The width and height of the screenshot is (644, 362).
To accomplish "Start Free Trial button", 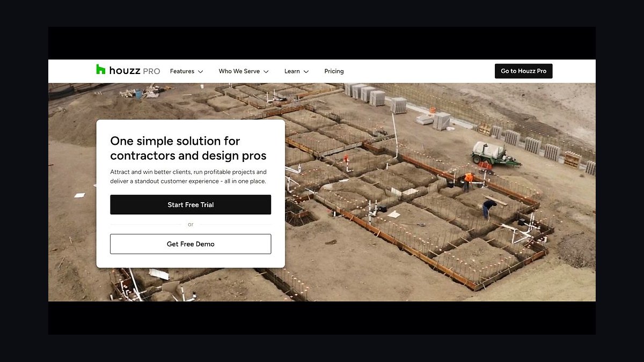I will click(191, 205).
